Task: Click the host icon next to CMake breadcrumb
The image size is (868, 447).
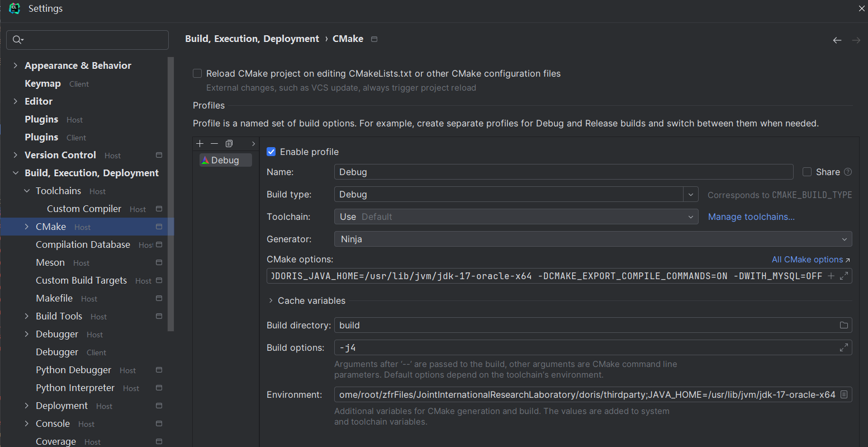Action: pos(374,39)
